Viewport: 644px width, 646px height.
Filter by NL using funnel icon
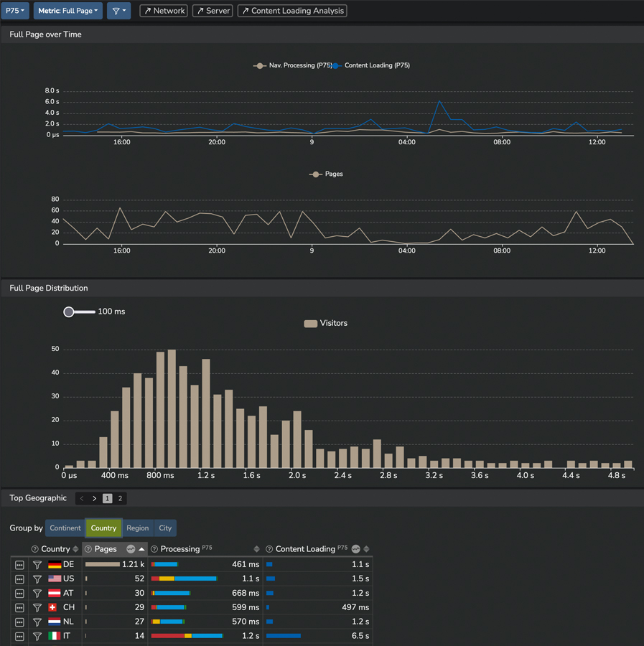(37, 622)
